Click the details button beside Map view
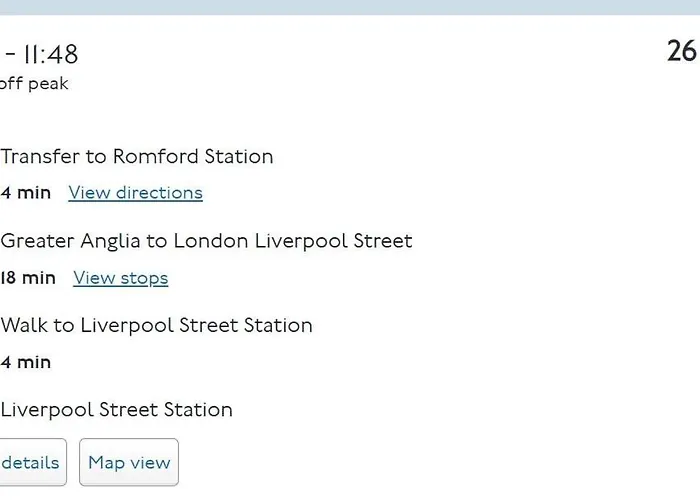The image size is (700, 500). point(31,462)
